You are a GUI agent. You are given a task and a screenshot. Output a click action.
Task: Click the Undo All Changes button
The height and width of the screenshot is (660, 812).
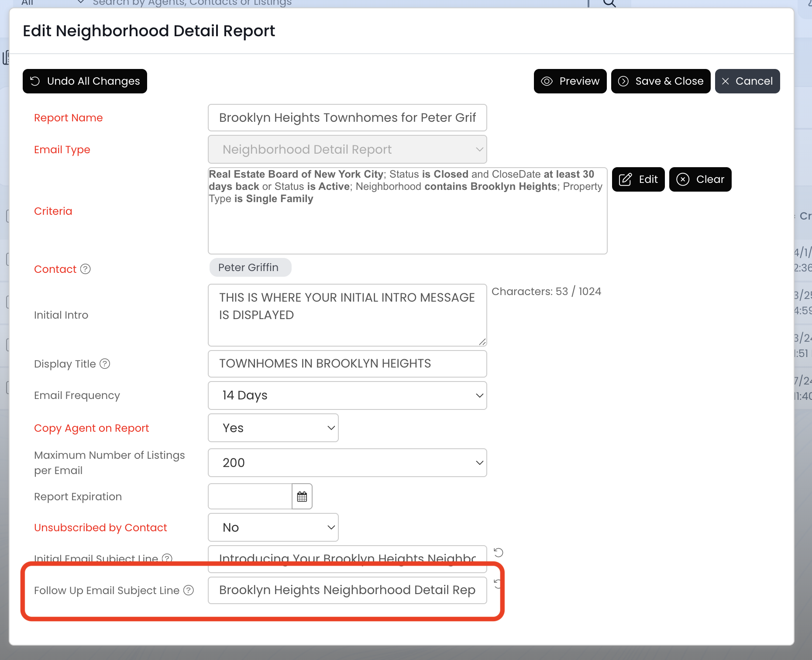[85, 81]
